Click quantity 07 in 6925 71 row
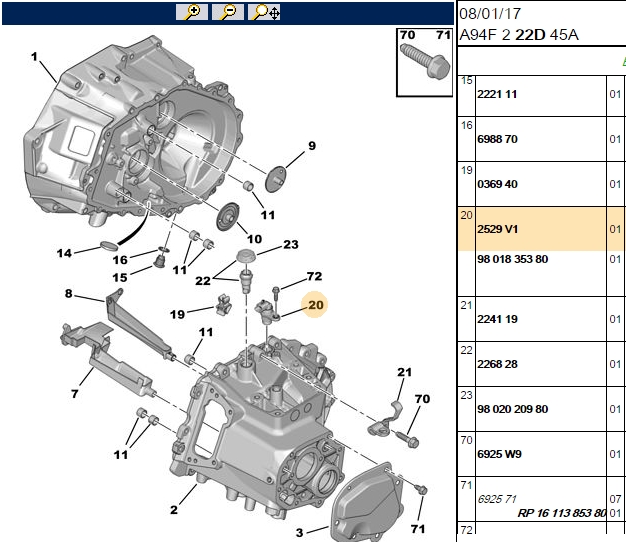Screen dimensions: 626x542 [x=615, y=499]
